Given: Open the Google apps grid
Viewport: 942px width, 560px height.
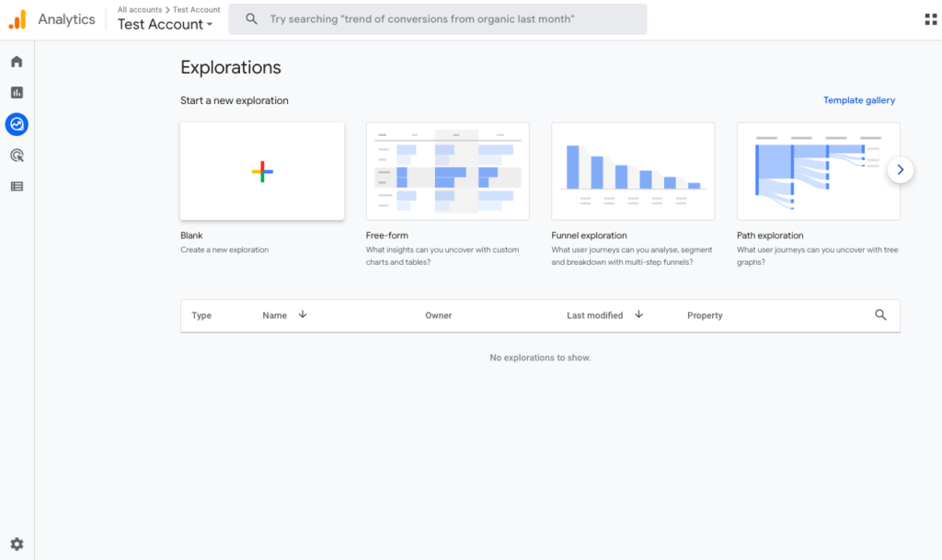Looking at the screenshot, I should [931, 19].
